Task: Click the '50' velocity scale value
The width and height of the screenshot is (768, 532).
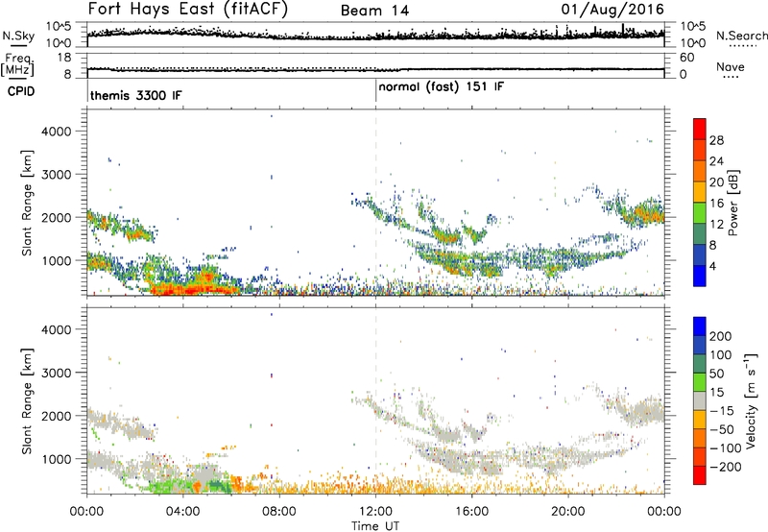Action: pyautogui.click(x=716, y=374)
